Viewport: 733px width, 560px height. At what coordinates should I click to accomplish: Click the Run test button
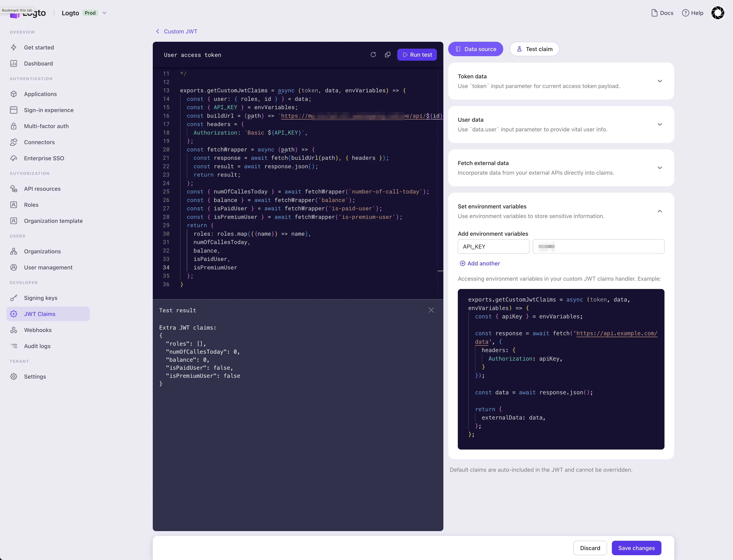(417, 54)
